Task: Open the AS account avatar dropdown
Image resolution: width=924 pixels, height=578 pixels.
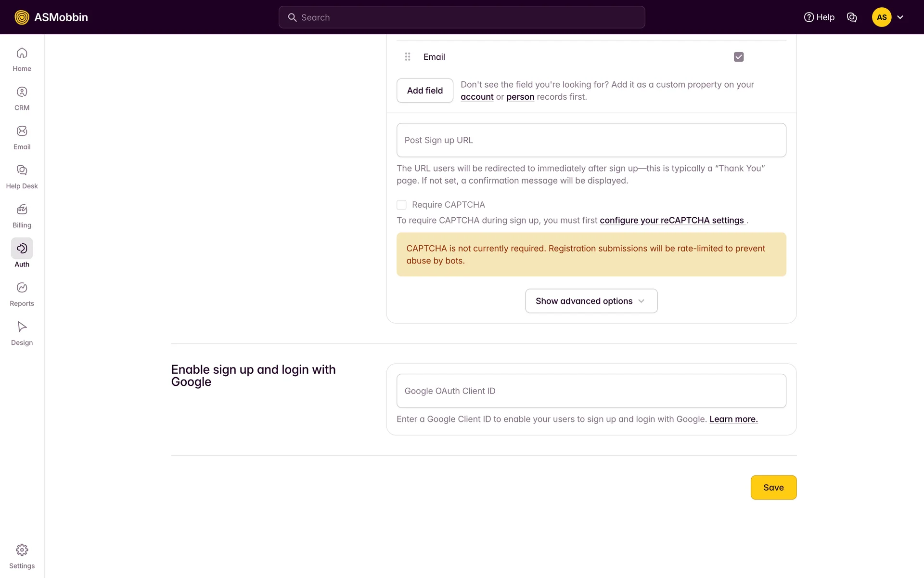Action: 887,17
